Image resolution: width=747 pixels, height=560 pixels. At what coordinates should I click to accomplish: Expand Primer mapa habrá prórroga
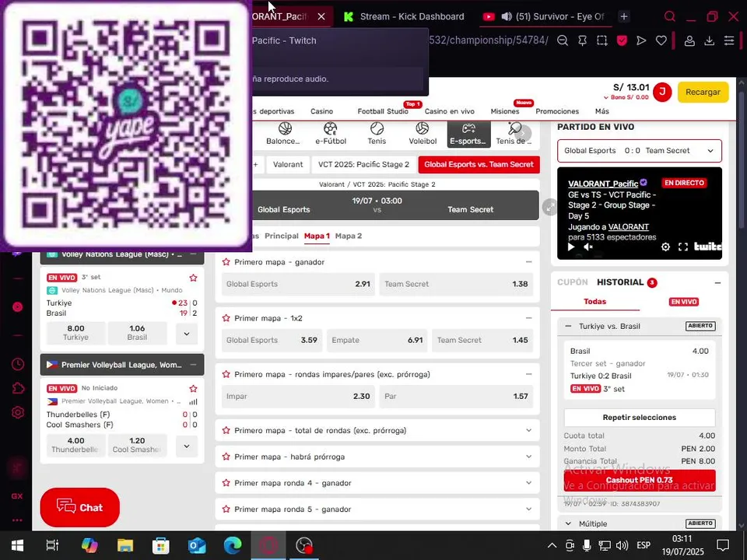click(528, 457)
